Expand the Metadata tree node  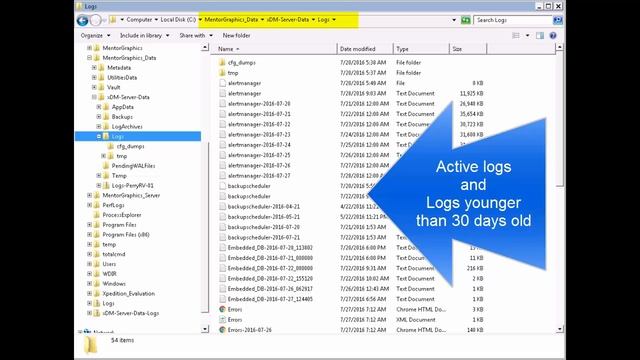tap(94, 67)
